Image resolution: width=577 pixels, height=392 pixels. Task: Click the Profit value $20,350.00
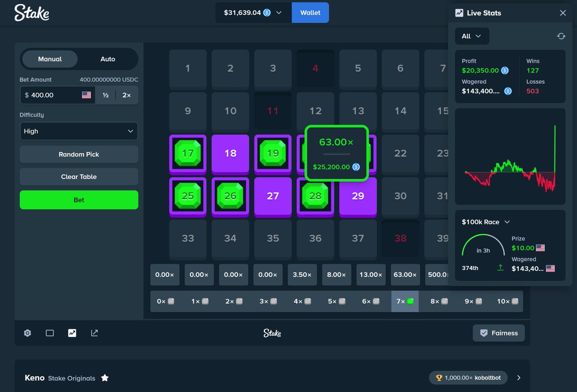pos(480,70)
